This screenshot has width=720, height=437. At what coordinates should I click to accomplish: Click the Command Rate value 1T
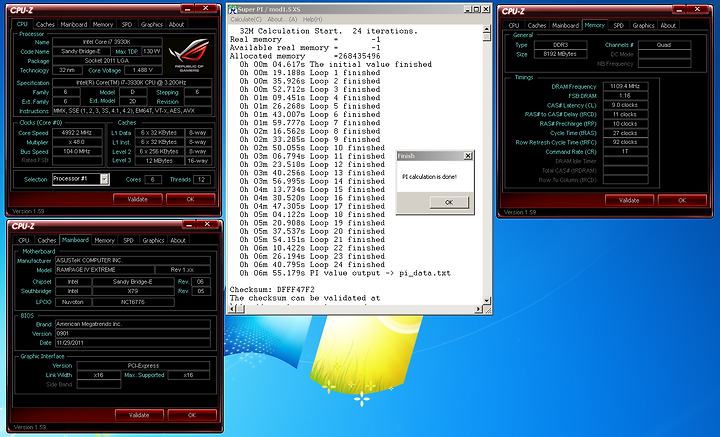coord(625,151)
